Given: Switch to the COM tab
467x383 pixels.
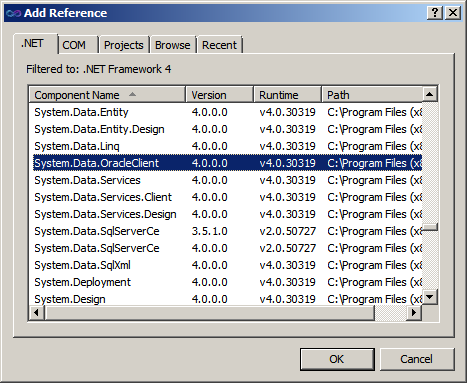Looking at the screenshot, I should tap(78, 45).
